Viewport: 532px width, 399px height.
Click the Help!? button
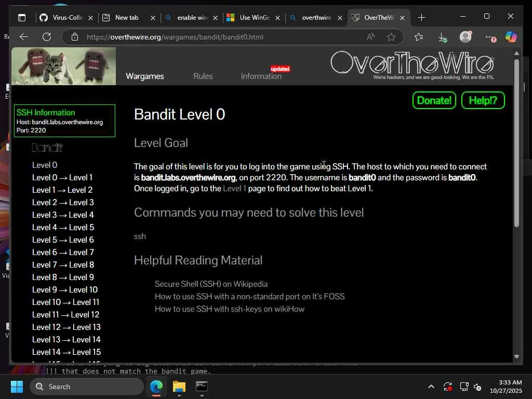tap(483, 100)
